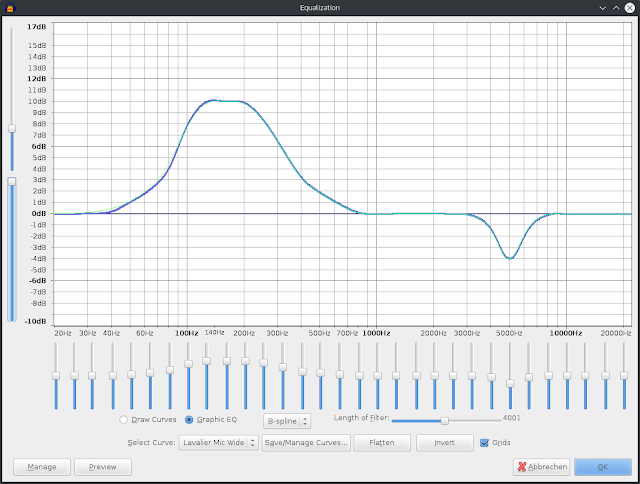Click the red X icon on Abbrechen
Viewport: 640px width, 484px height.
[522, 466]
